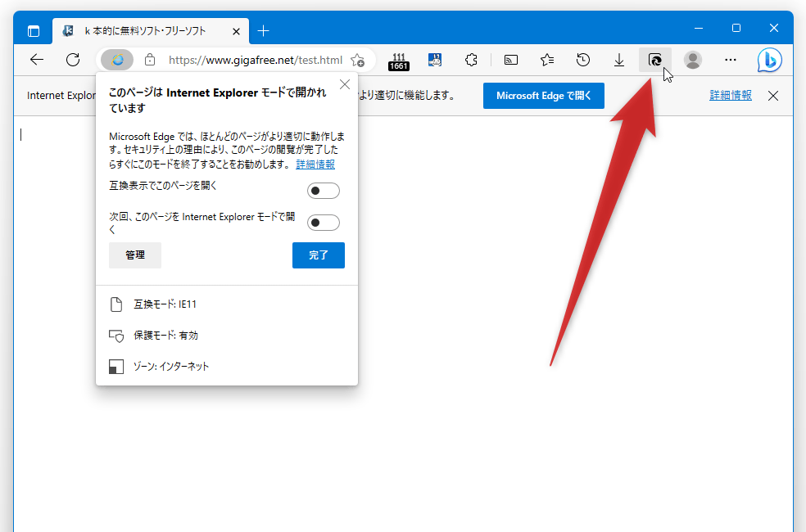The height and width of the screenshot is (532, 806).
Task: Refresh the current page
Action: click(x=73, y=60)
